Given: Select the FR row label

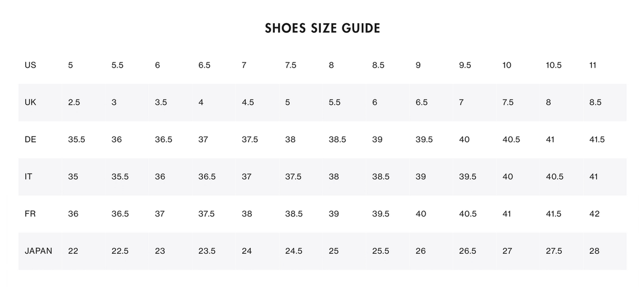Looking at the screenshot, I should pyautogui.click(x=31, y=213).
